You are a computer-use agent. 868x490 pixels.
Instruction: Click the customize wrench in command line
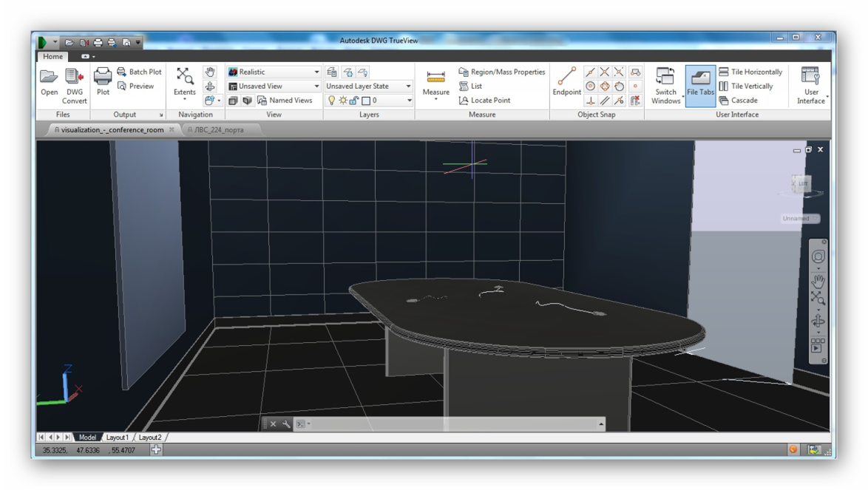point(287,424)
